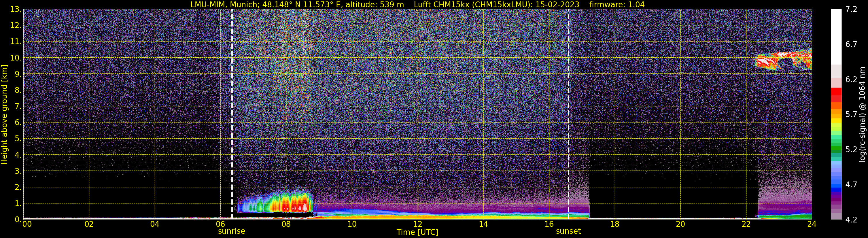
Task: Click the time axis tick label 20
Action: pos(680,224)
